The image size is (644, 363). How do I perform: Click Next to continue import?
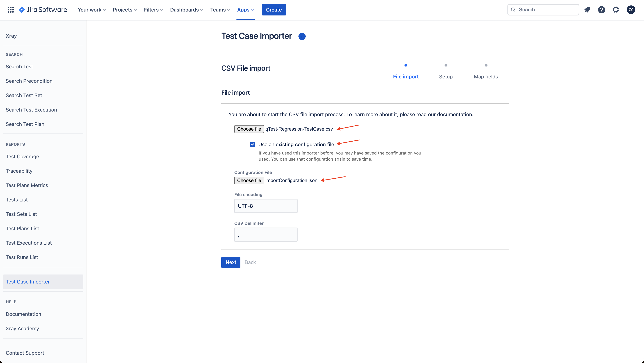(x=231, y=262)
